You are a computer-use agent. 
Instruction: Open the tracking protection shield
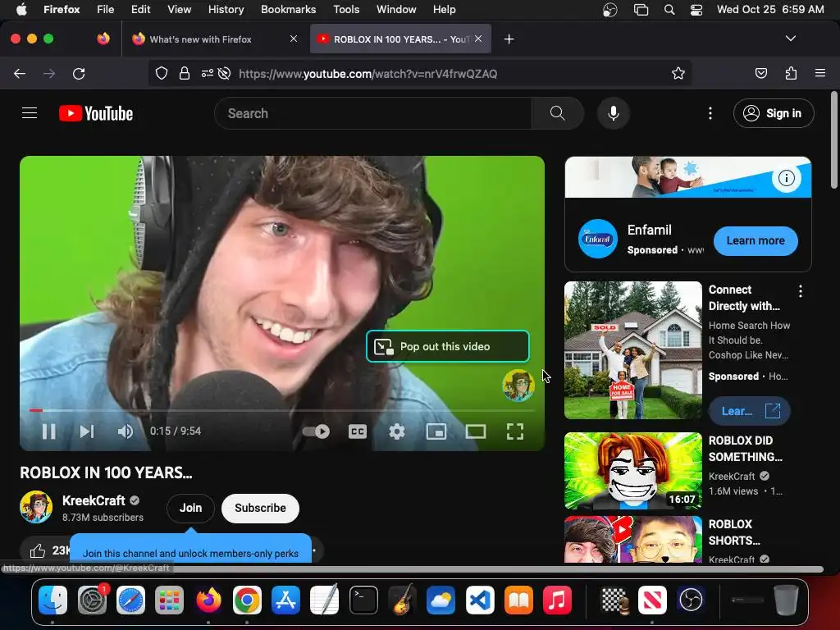click(162, 73)
